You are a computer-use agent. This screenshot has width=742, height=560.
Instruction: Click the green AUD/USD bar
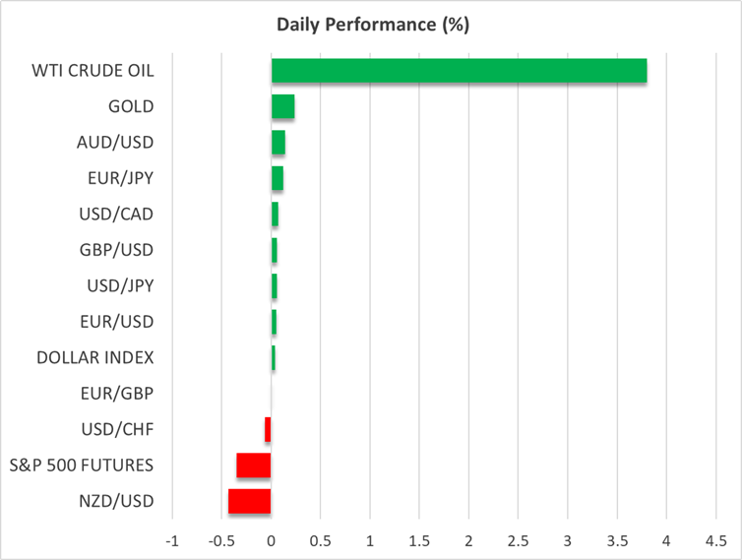(278, 143)
